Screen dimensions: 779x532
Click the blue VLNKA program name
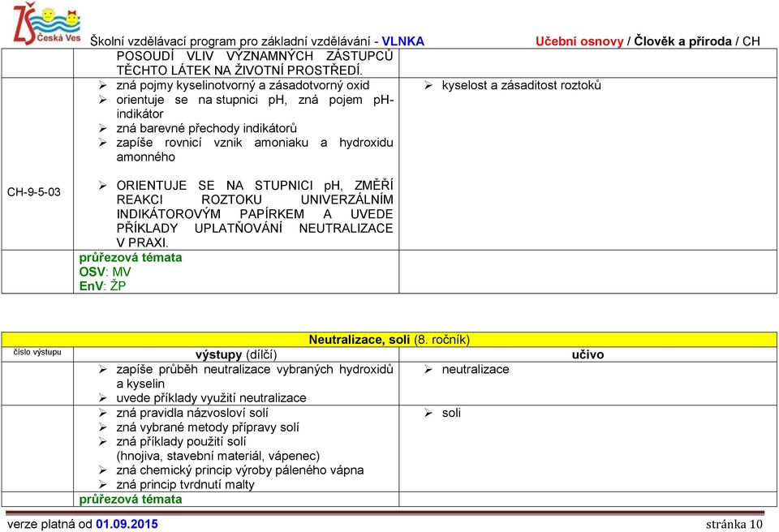pyautogui.click(x=403, y=41)
